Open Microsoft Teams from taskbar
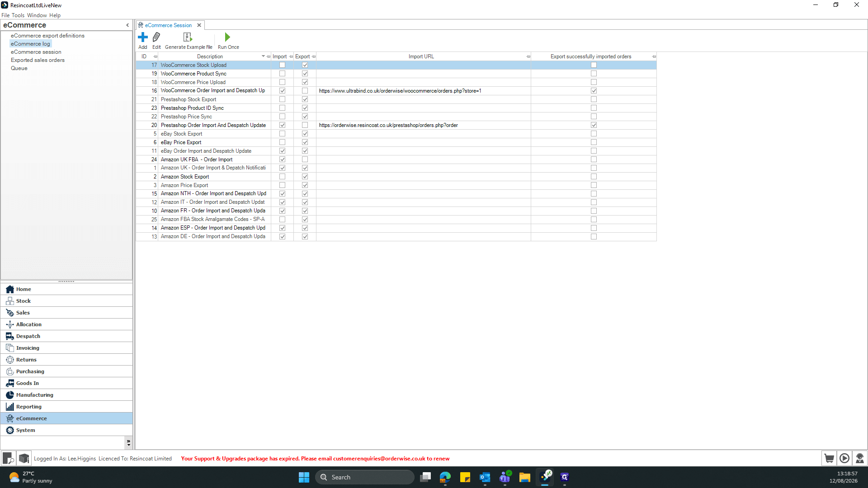Screen dimensions: 868x488 click(505, 477)
